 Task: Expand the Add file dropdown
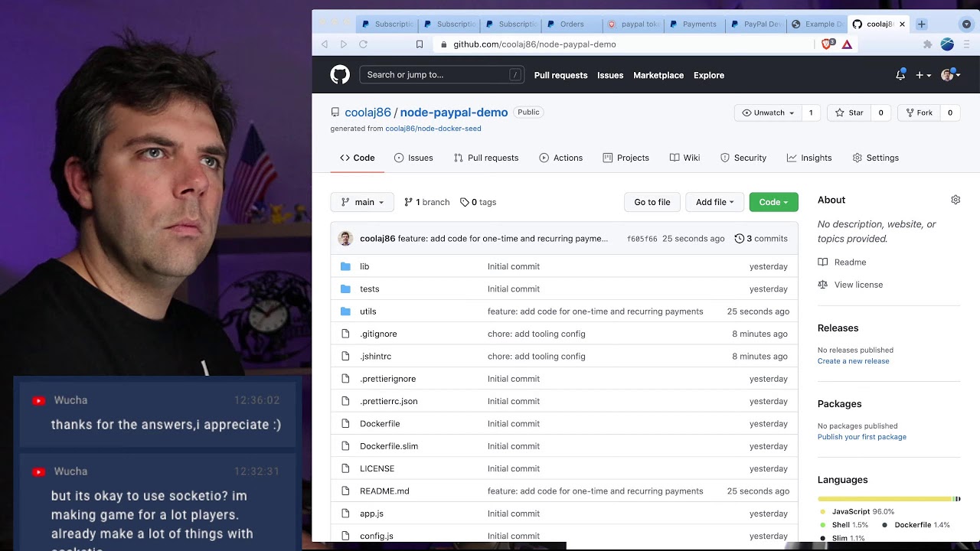(x=714, y=202)
